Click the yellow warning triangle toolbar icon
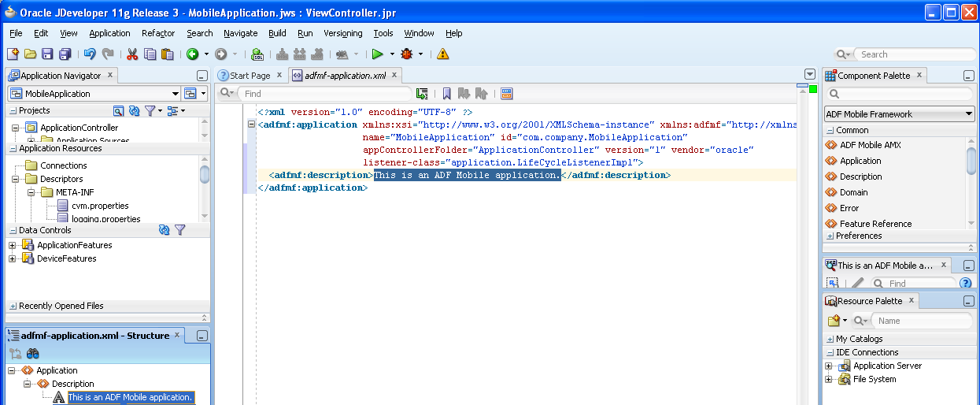980x405 pixels. 442,54
